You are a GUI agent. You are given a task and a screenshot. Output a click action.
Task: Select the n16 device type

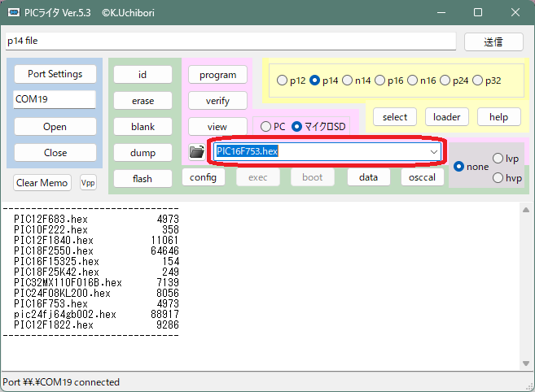click(x=412, y=81)
